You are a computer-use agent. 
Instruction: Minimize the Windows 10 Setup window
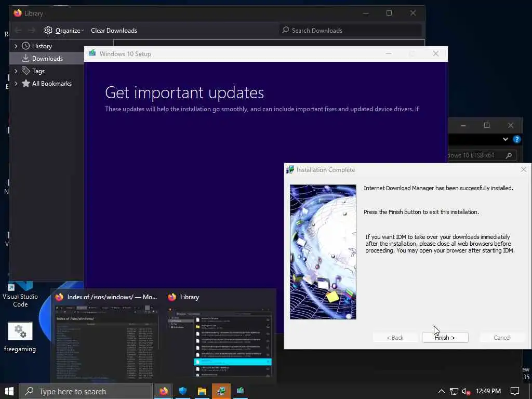click(389, 54)
